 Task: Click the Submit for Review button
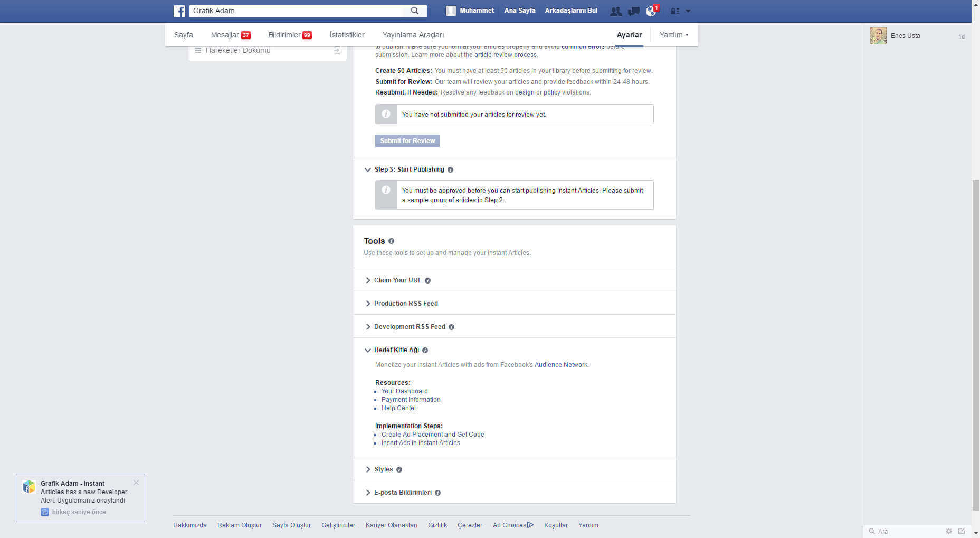pos(407,141)
